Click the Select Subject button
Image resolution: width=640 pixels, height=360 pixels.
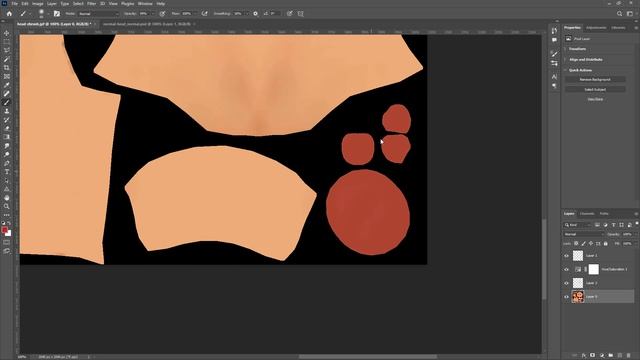pos(595,89)
